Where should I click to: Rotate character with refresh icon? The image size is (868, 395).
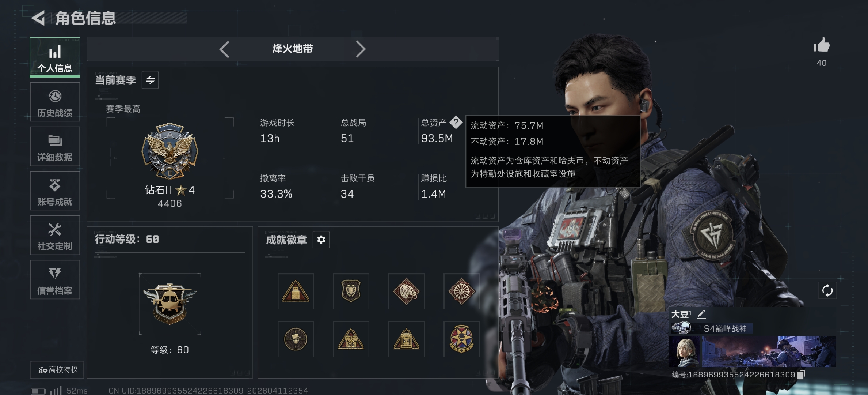click(827, 291)
